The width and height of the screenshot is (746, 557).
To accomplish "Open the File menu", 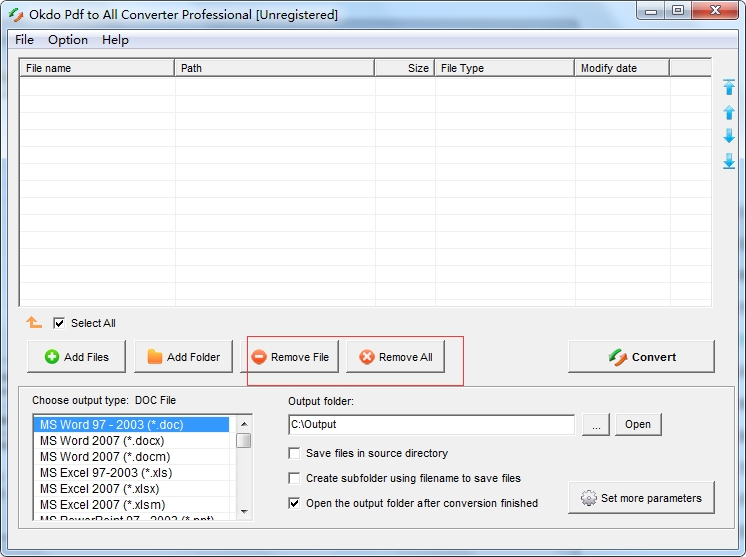I will coord(24,40).
